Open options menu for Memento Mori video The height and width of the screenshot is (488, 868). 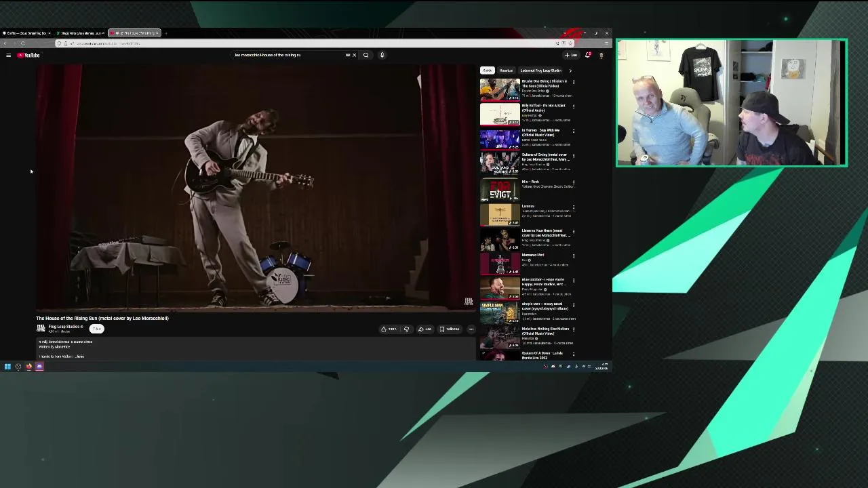pos(574,256)
